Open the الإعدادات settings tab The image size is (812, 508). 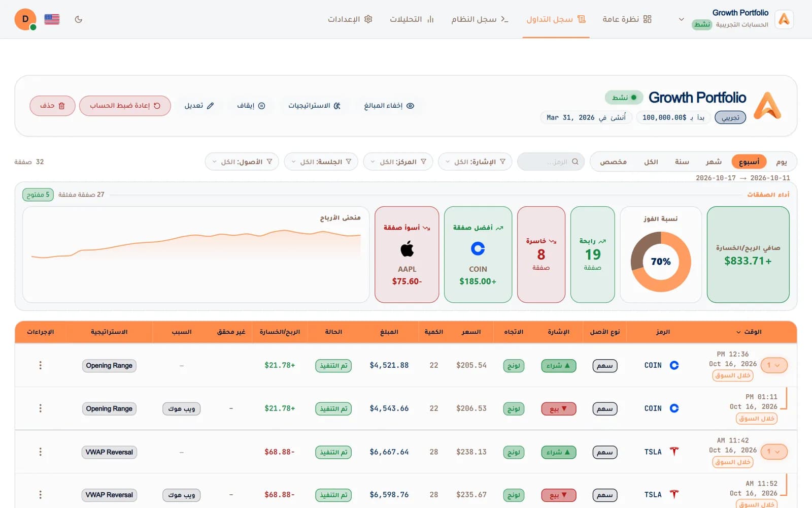[x=350, y=19]
